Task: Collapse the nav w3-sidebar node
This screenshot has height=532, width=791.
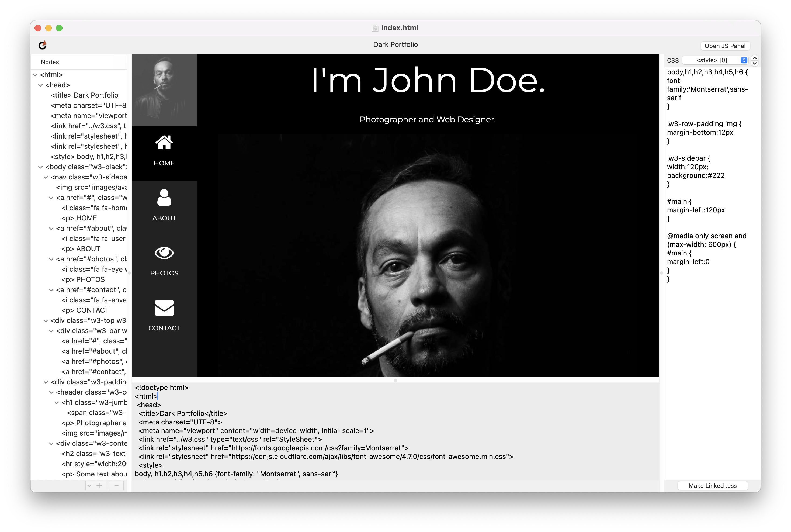Action: (x=46, y=177)
